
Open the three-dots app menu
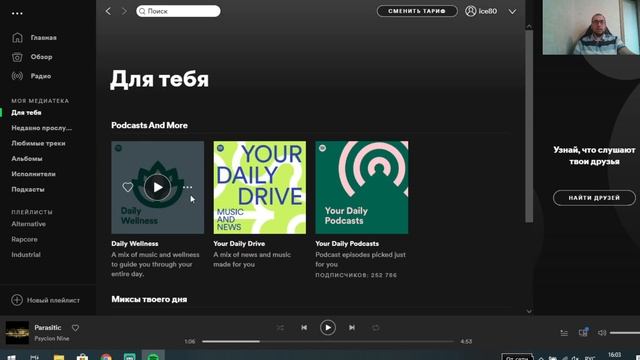coord(17,13)
